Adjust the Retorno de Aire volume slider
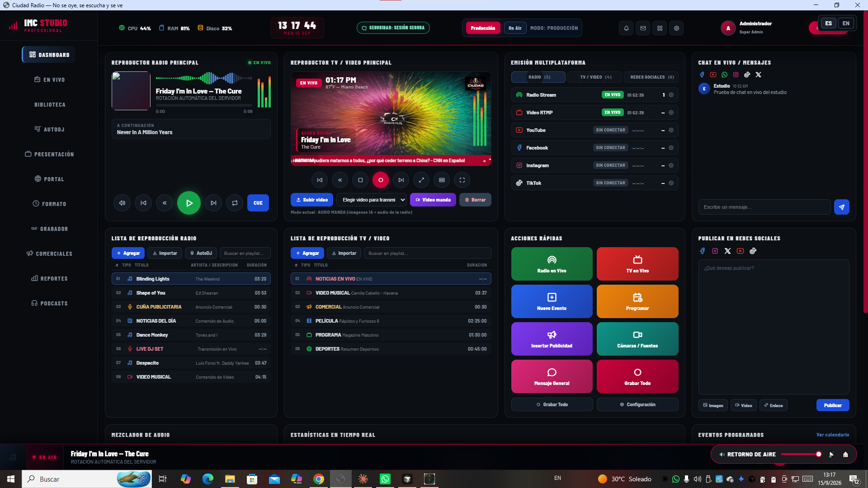868x488 pixels. [x=801, y=455]
